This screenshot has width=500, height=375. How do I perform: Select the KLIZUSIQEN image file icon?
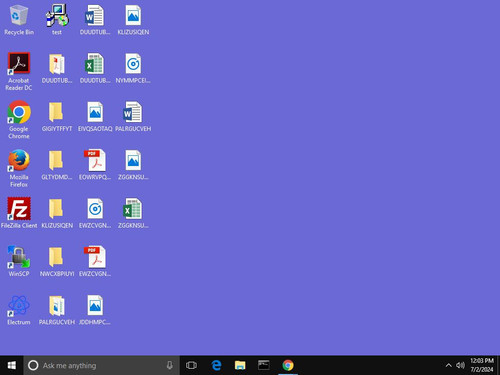pyautogui.click(x=133, y=20)
